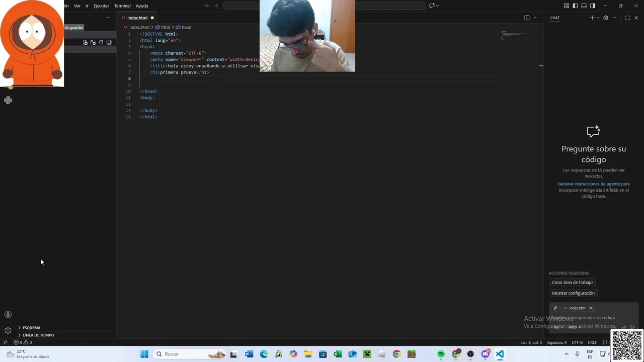Split the editor to the right

(x=527, y=18)
